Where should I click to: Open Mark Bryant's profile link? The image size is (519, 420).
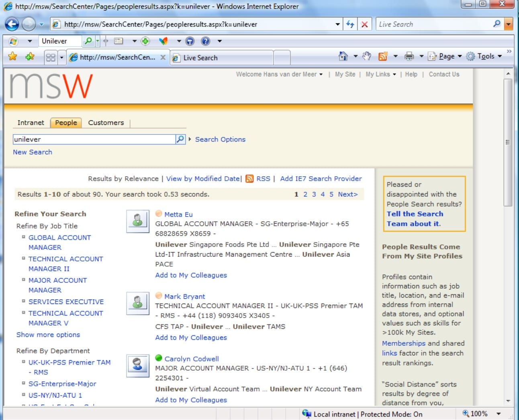(x=185, y=296)
